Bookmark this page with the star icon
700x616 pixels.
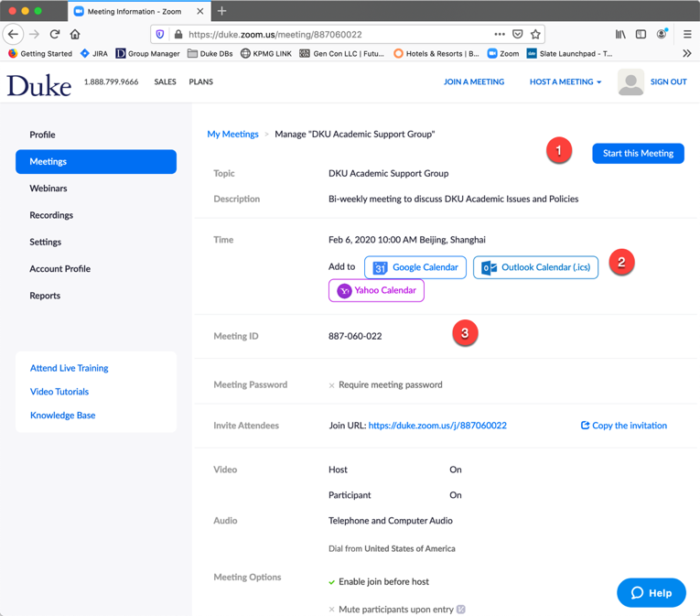(x=535, y=35)
